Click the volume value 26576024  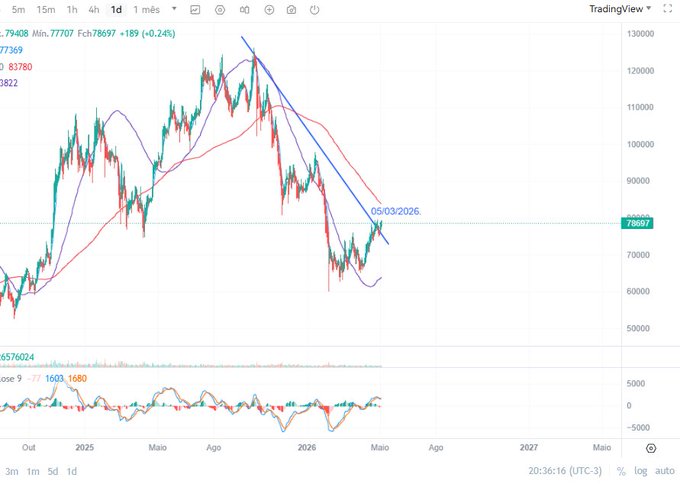point(17,357)
